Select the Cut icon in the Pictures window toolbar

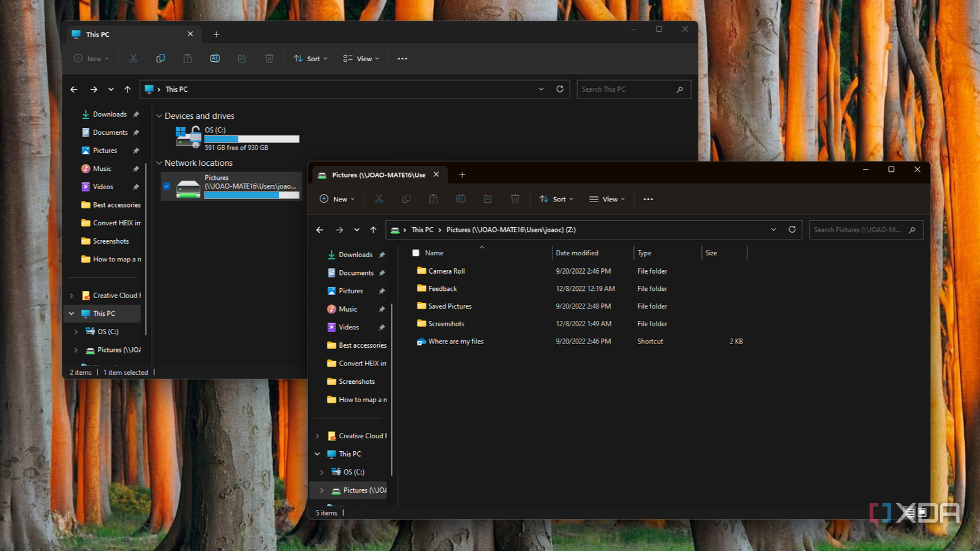coord(379,199)
